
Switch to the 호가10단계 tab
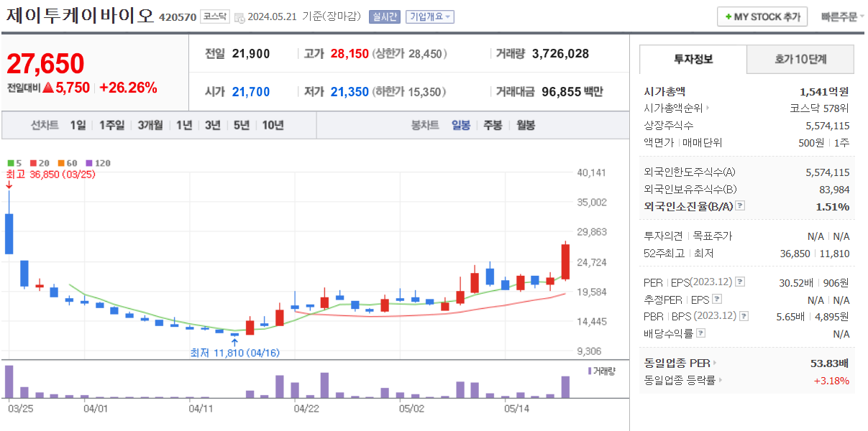click(800, 59)
